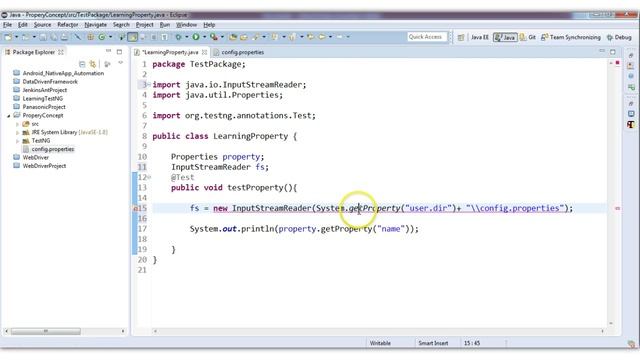This screenshot has height=360, width=640.
Task: Switch to the Debug perspective
Action: (x=619, y=37)
